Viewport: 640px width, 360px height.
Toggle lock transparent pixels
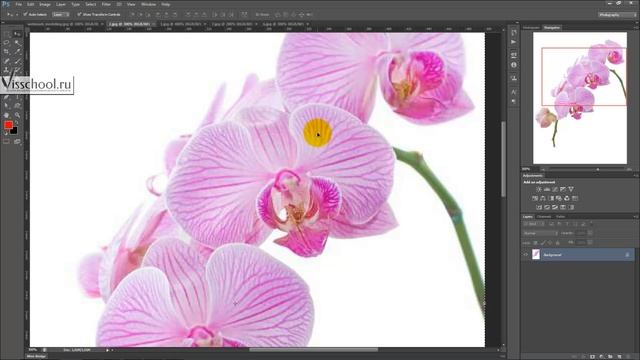coord(535,243)
